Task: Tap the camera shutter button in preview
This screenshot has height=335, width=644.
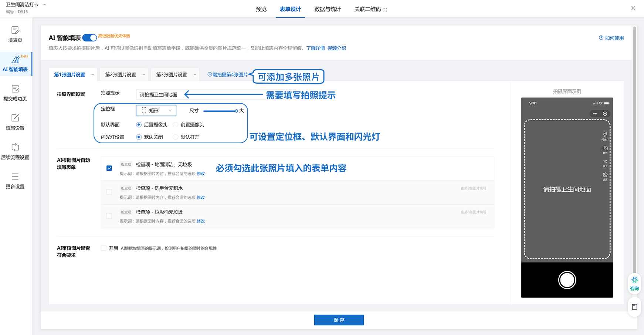Action: [567, 280]
